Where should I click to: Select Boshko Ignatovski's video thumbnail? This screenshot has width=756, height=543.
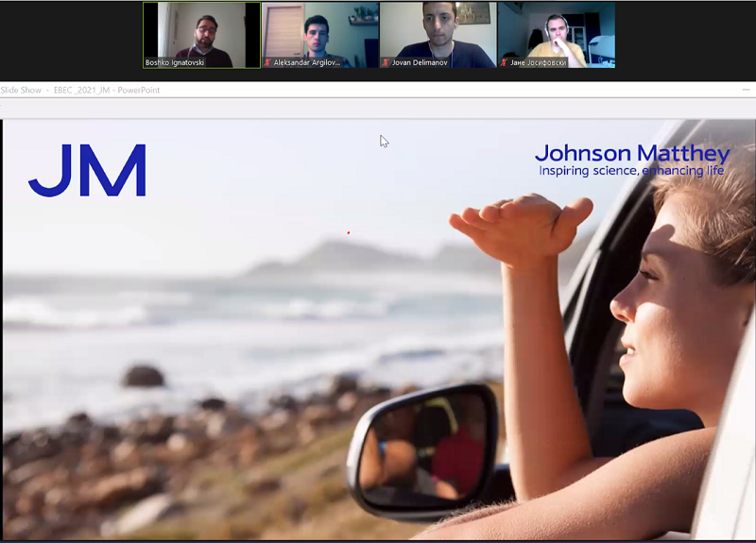pyautogui.click(x=201, y=31)
